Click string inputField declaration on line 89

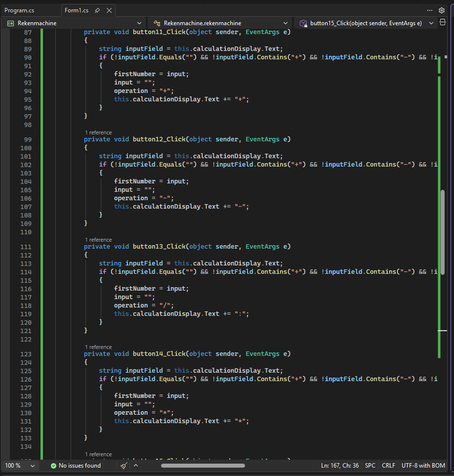(191, 49)
